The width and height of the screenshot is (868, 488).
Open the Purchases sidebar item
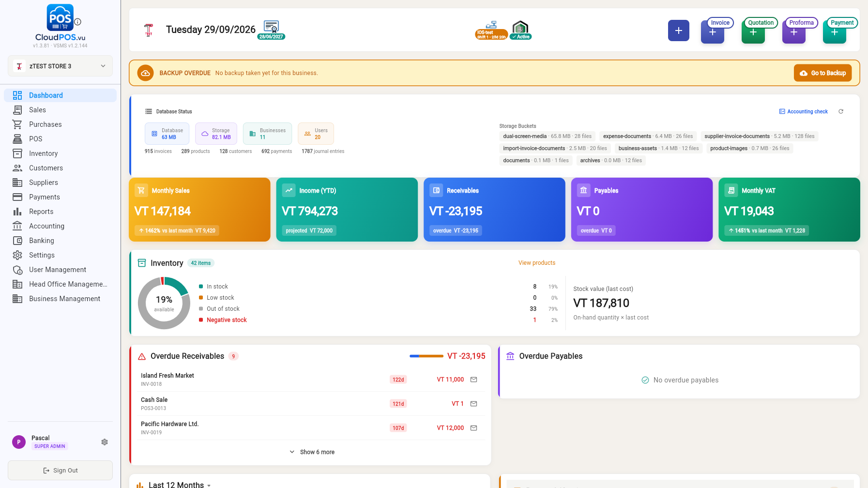(x=60, y=124)
